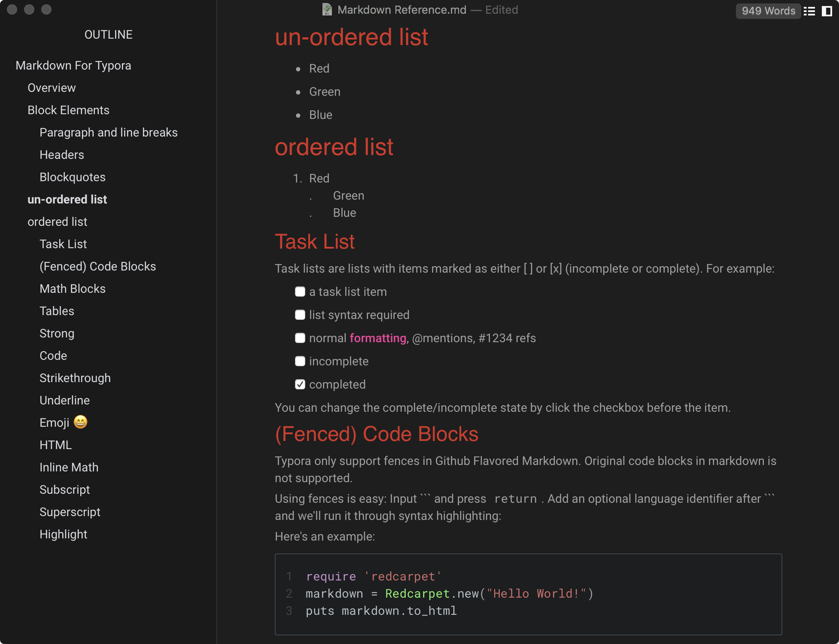Click the window title 'Markdown Reference.md'
This screenshot has height=644, width=839.
(402, 10)
